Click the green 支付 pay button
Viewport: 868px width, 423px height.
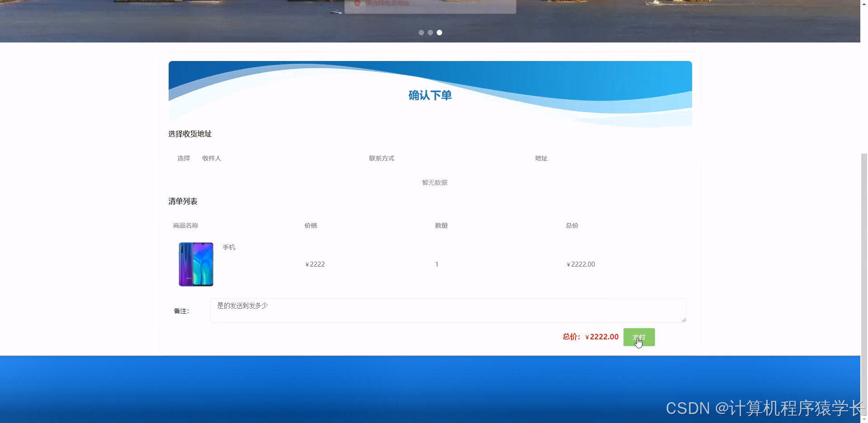coord(639,337)
